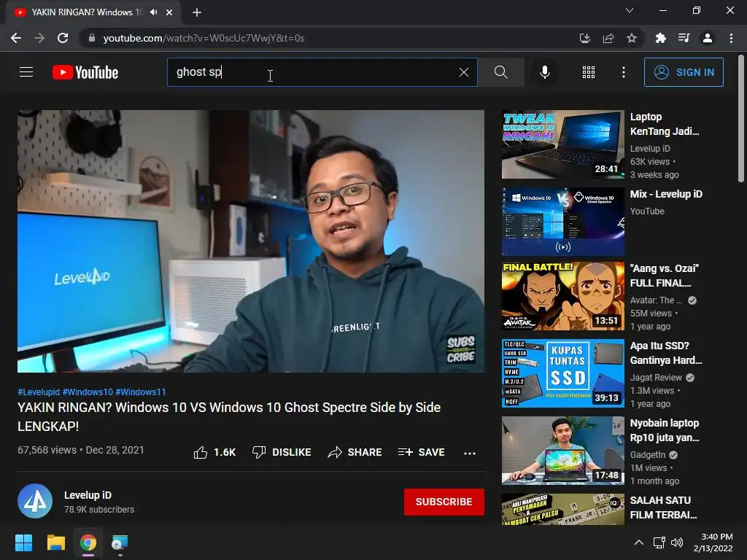This screenshot has height=560, width=747.
Task: Start voice search with the microphone icon
Action: click(x=544, y=72)
